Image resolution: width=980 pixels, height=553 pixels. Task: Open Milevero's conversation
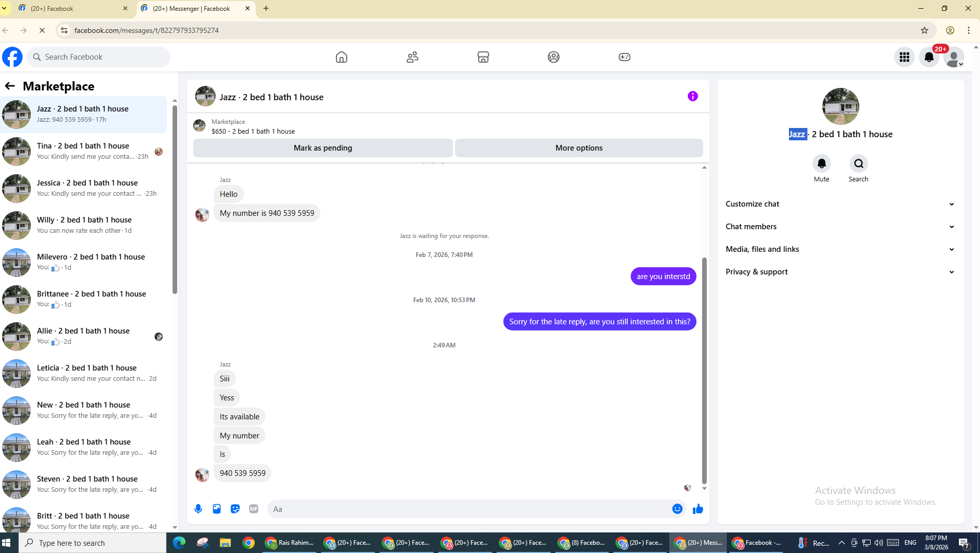(84, 262)
